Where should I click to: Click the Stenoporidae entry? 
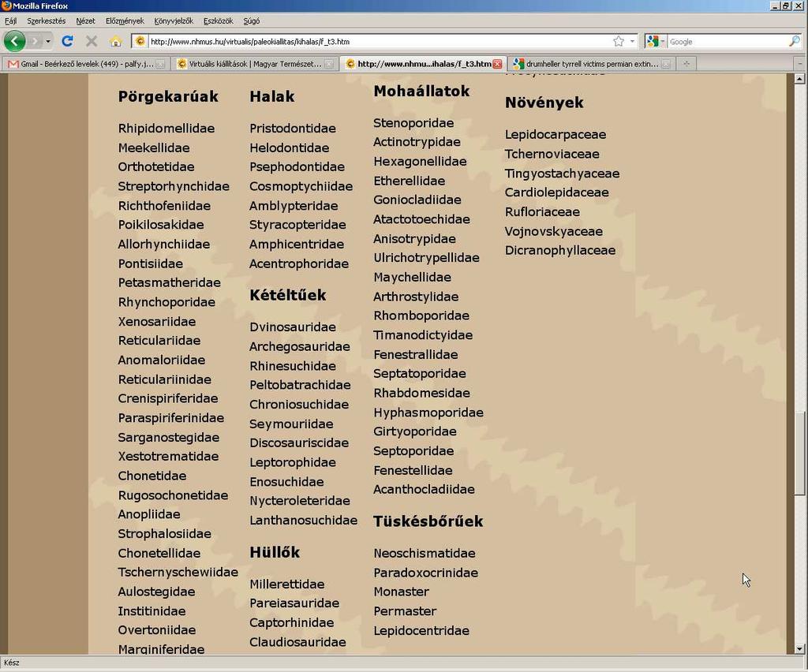click(413, 123)
